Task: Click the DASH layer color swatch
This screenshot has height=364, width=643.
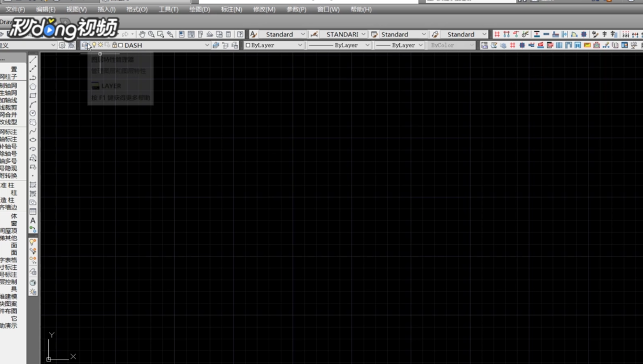Action: click(x=121, y=45)
